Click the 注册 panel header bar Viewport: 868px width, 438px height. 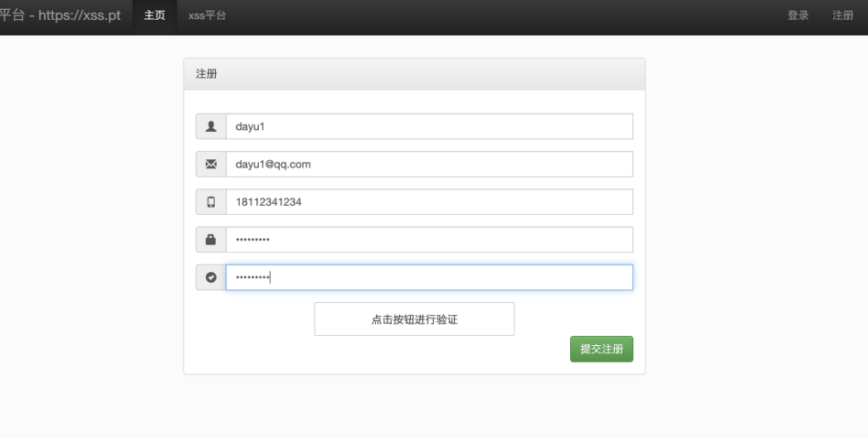(x=414, y=74)
